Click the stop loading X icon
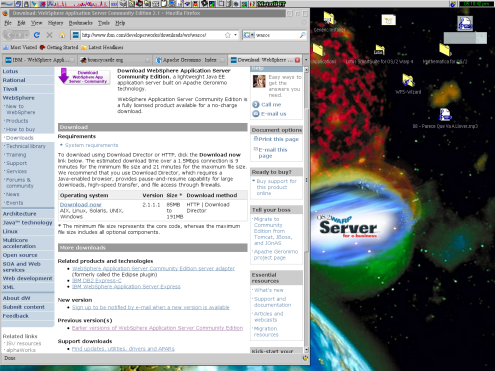Image resolution: width=495 pixels, height=371 pixels. pyautogui.click(x=49, y=35)
